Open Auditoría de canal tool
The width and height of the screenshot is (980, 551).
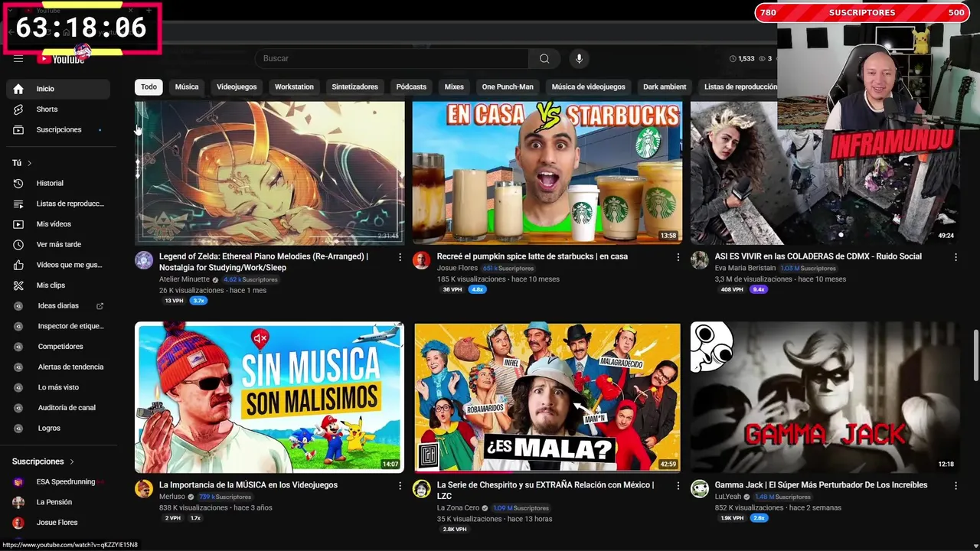pyautogui.click(x=58, y=408)
